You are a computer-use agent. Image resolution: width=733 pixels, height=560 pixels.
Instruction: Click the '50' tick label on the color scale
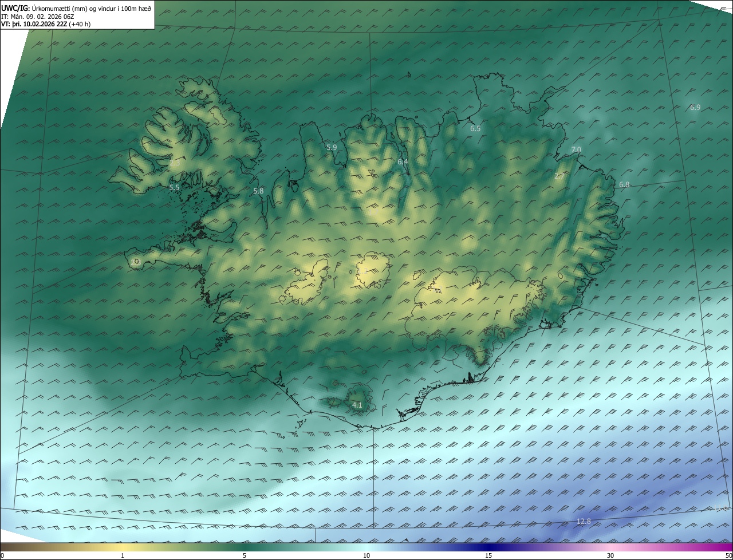[x=728, y=555]
